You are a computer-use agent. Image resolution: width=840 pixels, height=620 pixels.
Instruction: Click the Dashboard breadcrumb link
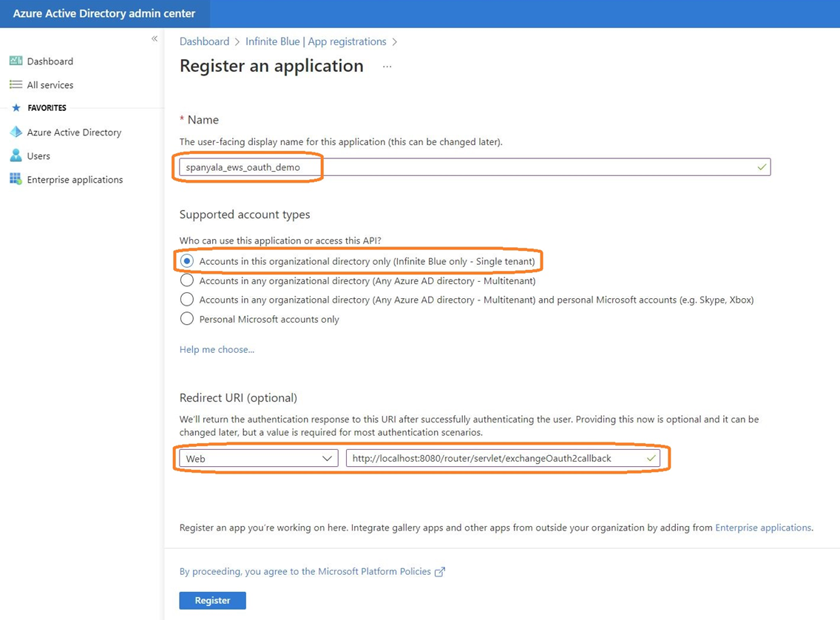click(204, 41)
